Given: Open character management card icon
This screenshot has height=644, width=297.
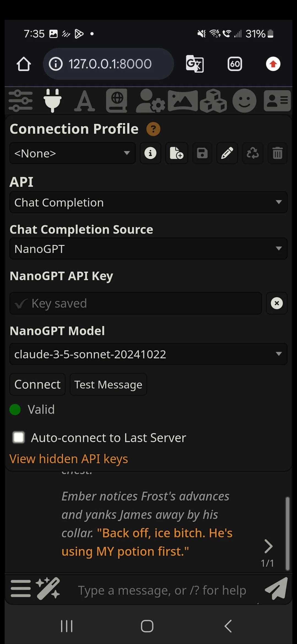Looking at the screenshot, I should pos(277,101).
